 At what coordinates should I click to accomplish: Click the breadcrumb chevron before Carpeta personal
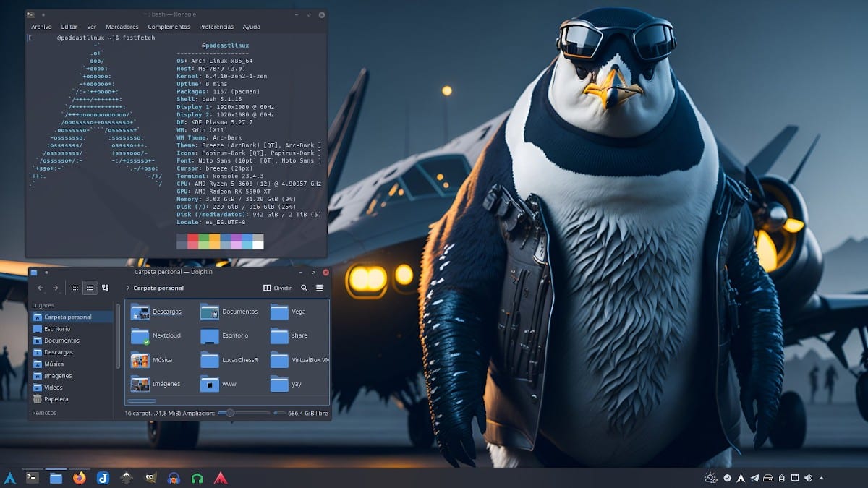[128, 288]
